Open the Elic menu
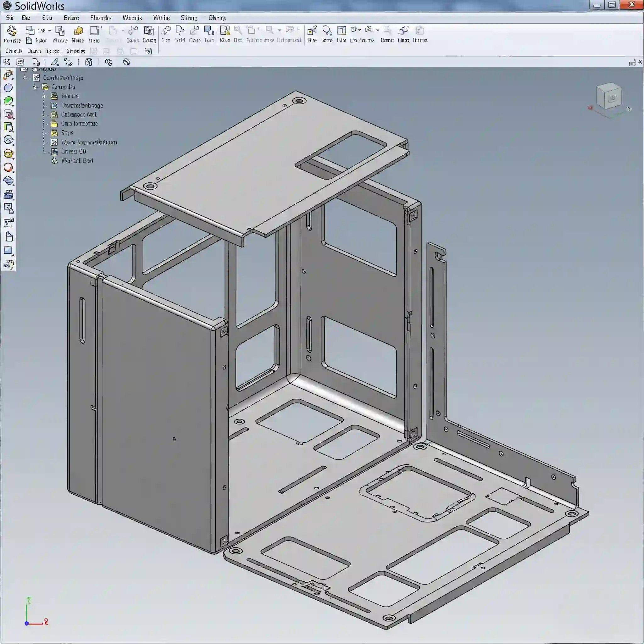Image resolution: width=644 pixels, height=644 pixels. [x=26, y=18]
